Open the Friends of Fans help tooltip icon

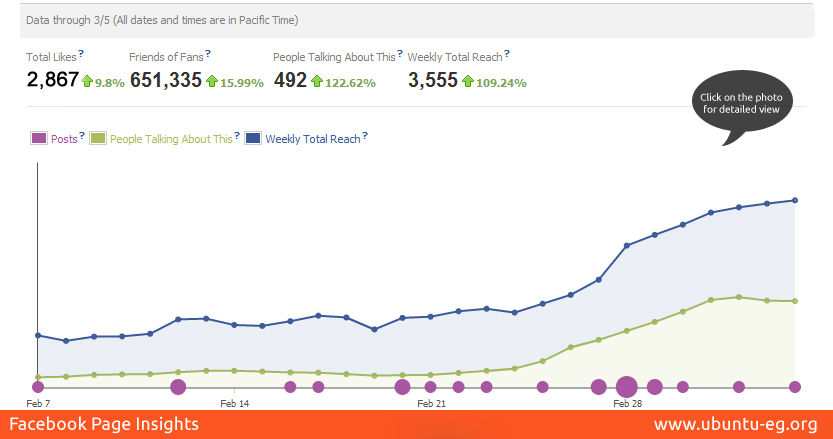point(208,54)
